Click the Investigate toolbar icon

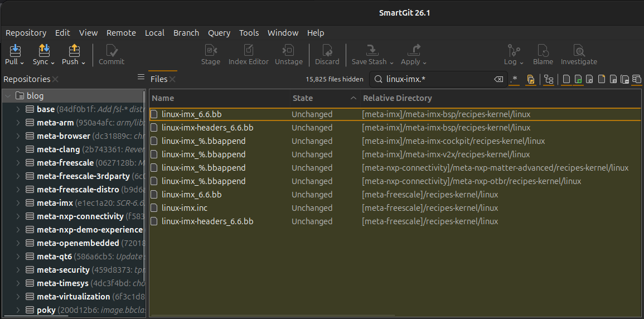coord(579,50)
